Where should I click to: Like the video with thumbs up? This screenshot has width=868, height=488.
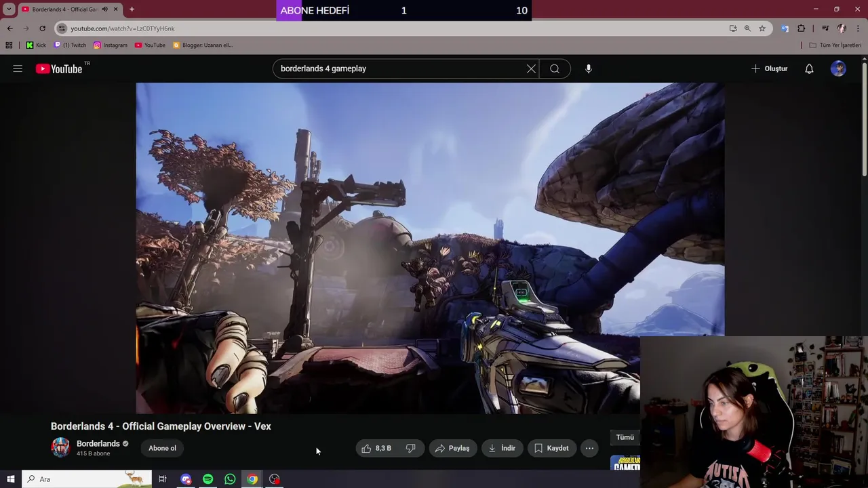click(376, 448)
